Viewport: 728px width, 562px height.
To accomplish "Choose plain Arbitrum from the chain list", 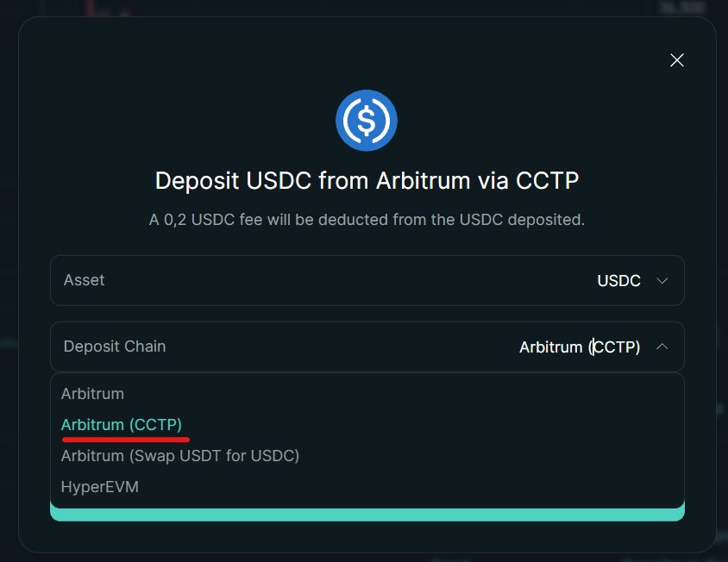I will [x=92, y=394].
